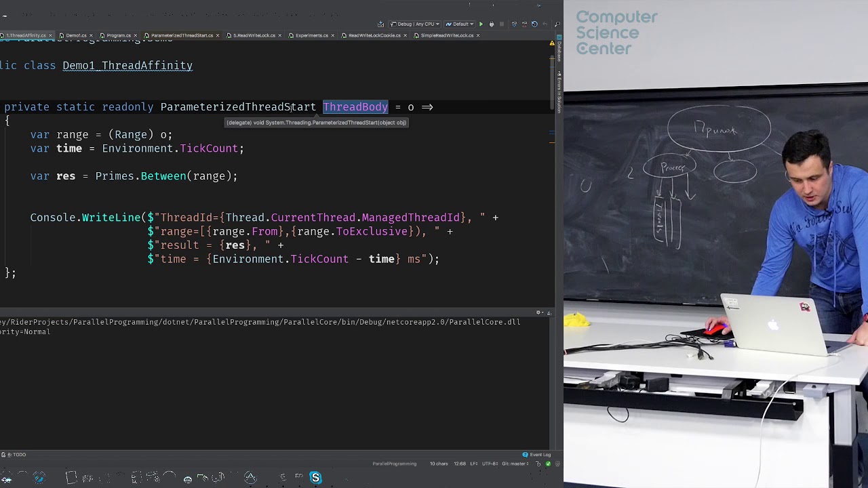
Task: Run the project with the green play button
Action: [x=481, y=24]
